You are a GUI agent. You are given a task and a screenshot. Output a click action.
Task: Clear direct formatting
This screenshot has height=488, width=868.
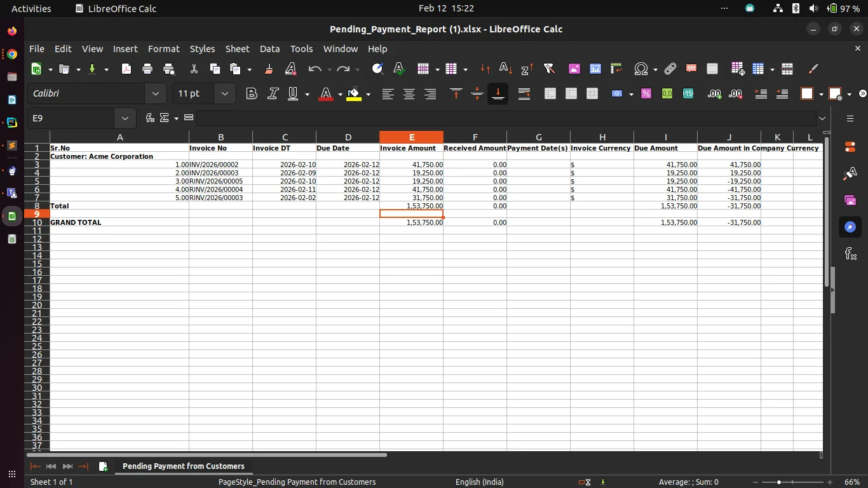290,69
